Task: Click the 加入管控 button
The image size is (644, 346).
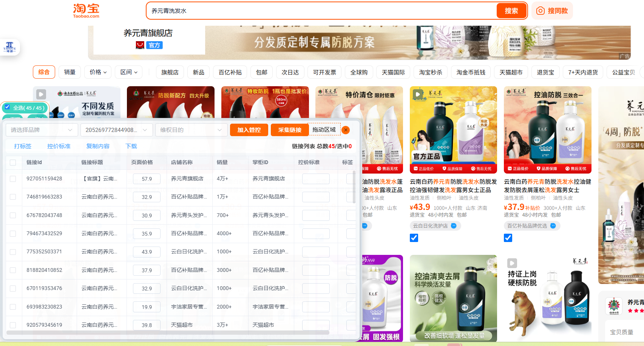Action: (x=249, y=130)
